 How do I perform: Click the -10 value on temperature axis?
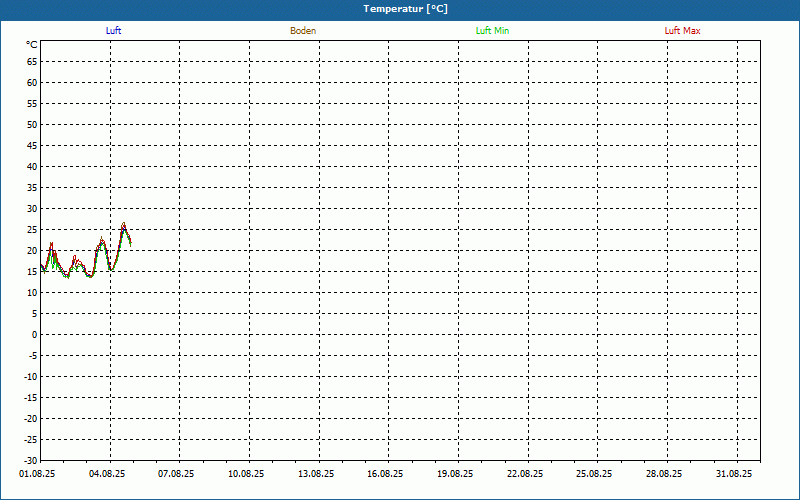coord(31,377)
